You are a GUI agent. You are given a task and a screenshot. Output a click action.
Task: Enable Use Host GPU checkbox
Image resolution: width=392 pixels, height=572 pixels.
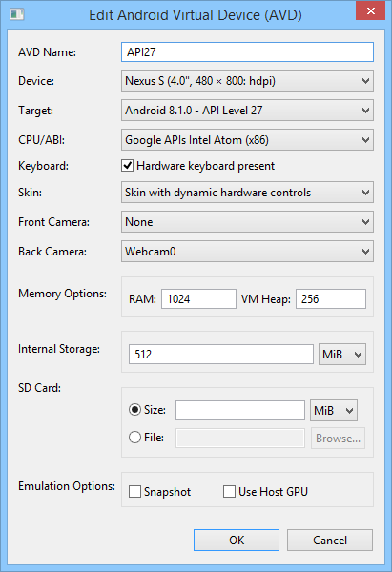point(229,491)
